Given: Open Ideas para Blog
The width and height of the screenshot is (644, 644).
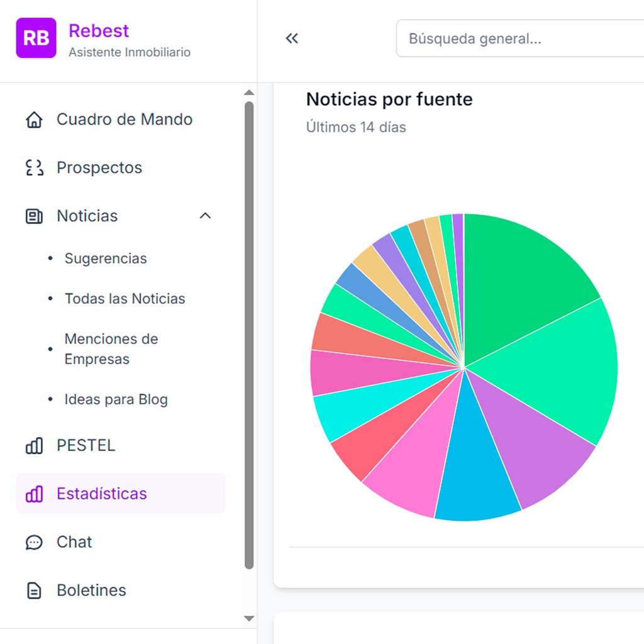Looking at the screenshot, I should 116,399.
